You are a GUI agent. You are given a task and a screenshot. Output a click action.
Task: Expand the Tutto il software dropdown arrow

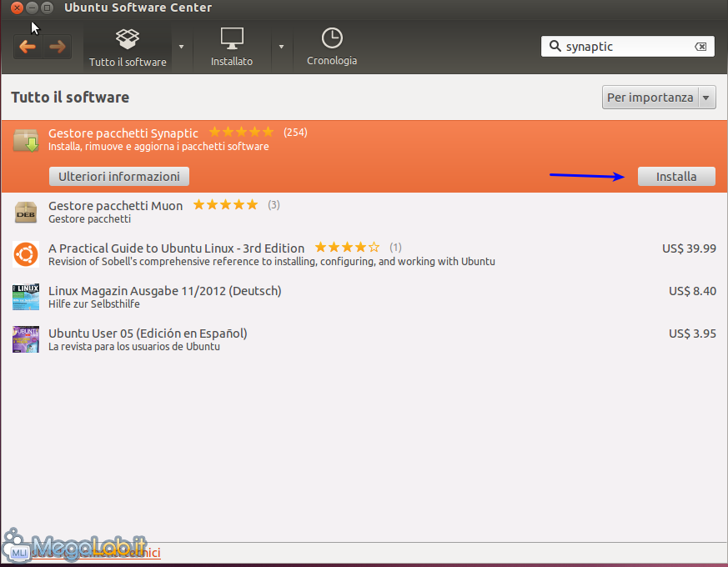pos(182,47)
